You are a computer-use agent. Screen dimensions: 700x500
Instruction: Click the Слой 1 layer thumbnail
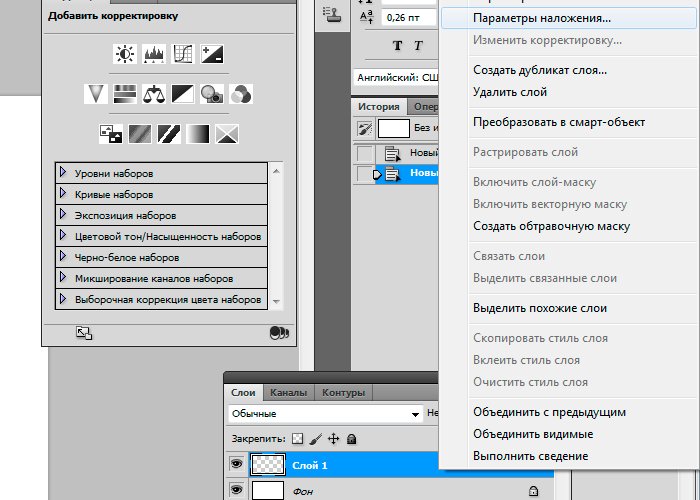pyautogui.click(x=267, y=464)
